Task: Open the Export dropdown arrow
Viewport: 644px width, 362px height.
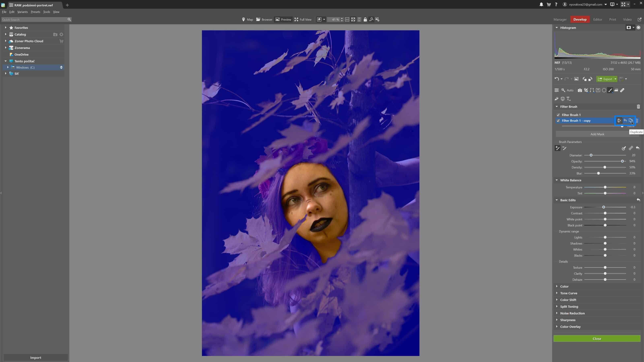Action: (615, 79)
